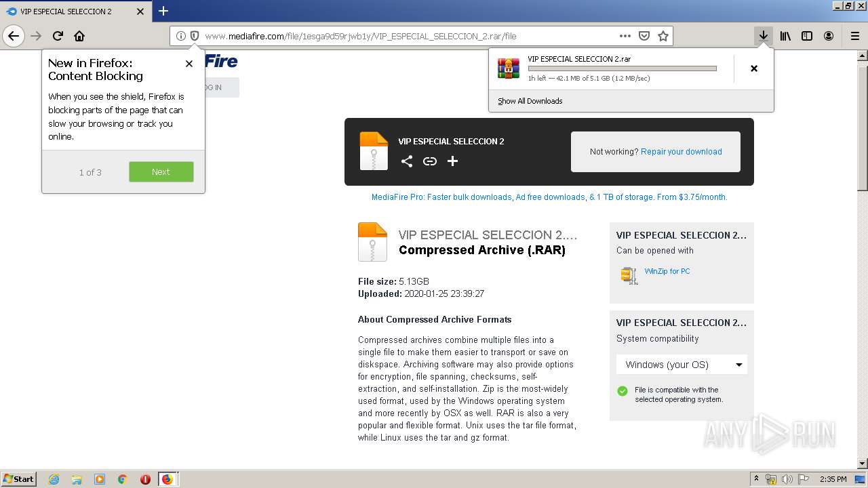
Task: Bookmark this page with the star
Action: point(663,36)
